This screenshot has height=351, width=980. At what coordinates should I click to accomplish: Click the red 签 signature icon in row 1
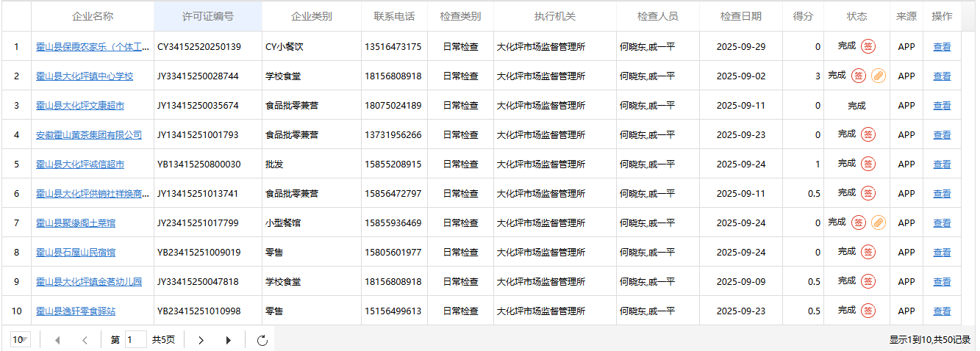pyautogui.click(x=868, y=46)
